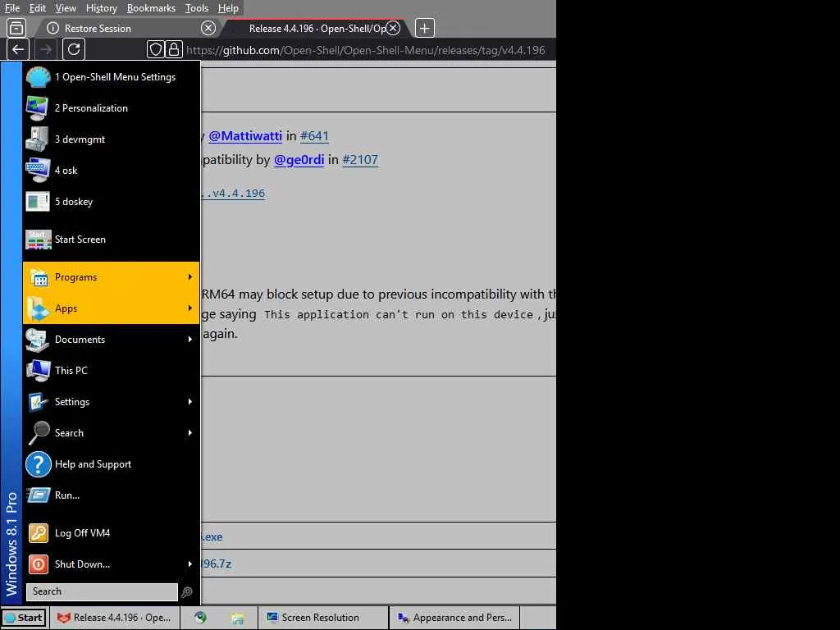Open the Start Screen icon
Viewport: 840px width, 630px height.
[x=38, y=240]
